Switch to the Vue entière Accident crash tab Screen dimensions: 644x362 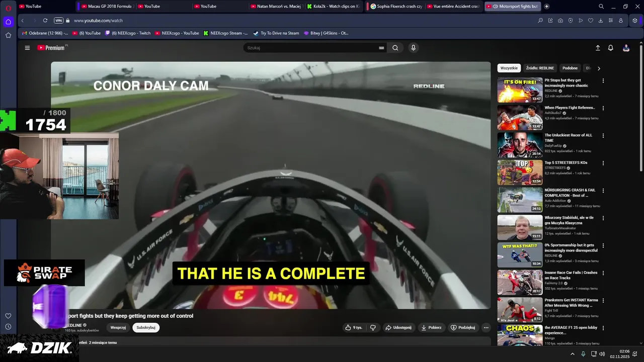[x=453, y=7]
